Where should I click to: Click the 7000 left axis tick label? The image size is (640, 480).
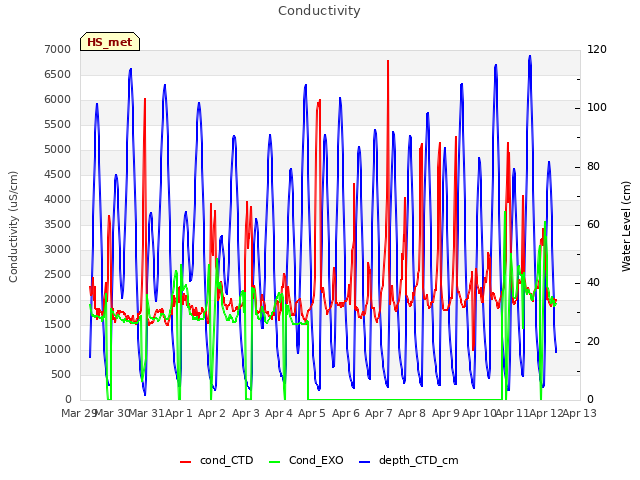coord(58,49)
